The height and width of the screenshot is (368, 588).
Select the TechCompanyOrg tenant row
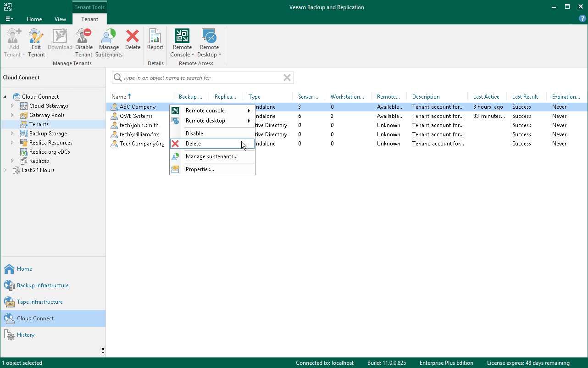(x=347, y=144)
